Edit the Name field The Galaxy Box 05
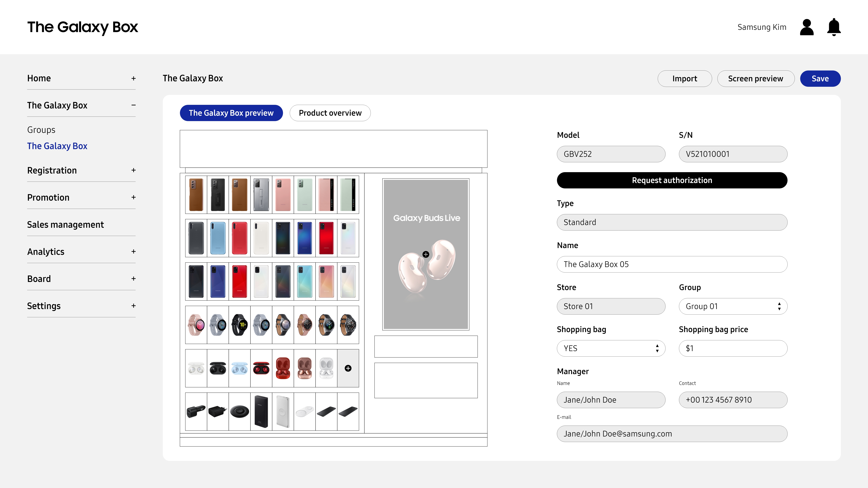The image size is (868, 488). [672, 264]
